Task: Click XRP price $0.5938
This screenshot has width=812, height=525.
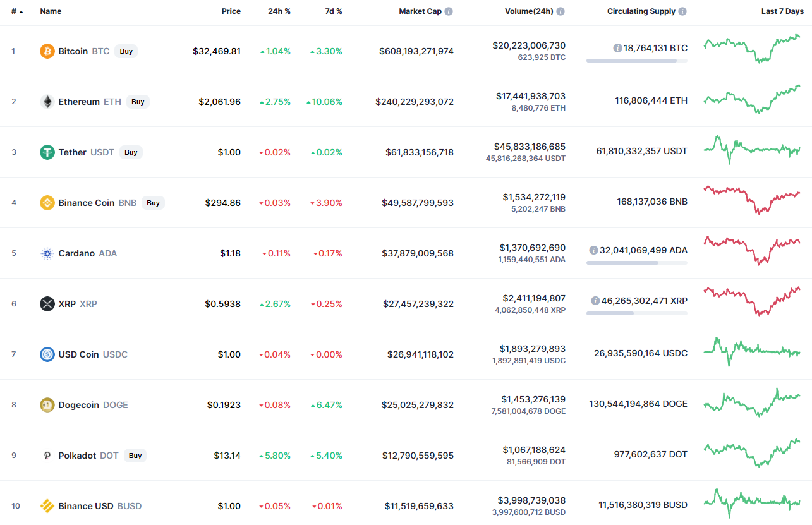Action: 222,304
